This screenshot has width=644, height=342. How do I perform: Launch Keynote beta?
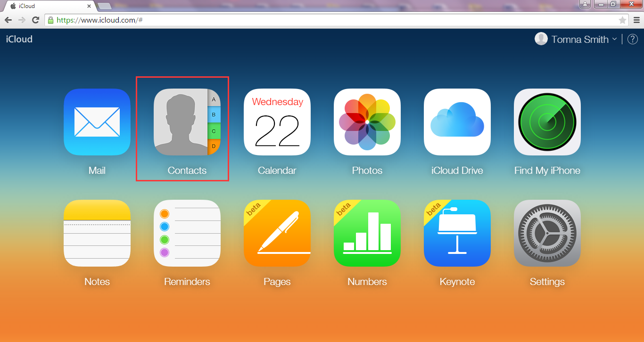(457, 233)
